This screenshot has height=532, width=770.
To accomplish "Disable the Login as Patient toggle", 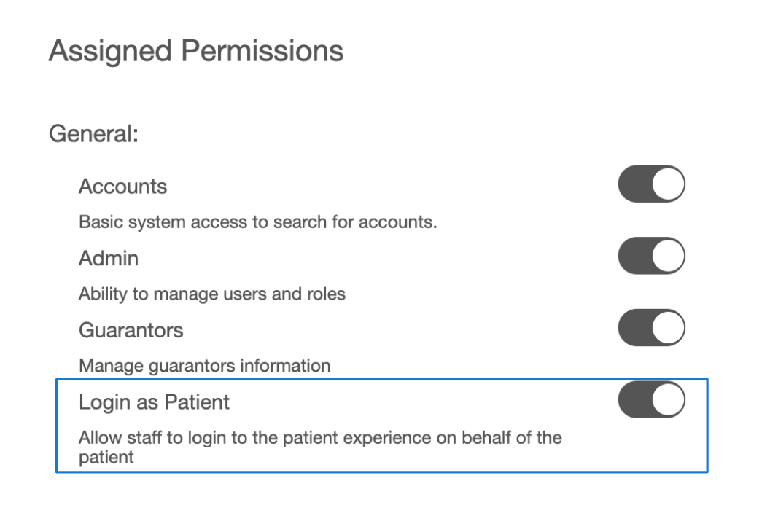I will point(651,399).
